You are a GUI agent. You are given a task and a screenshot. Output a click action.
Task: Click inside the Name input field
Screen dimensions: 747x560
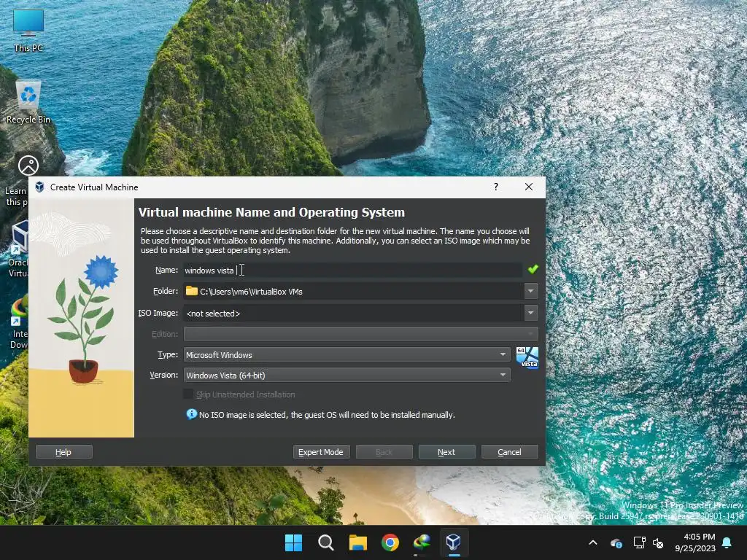[352, 270]
